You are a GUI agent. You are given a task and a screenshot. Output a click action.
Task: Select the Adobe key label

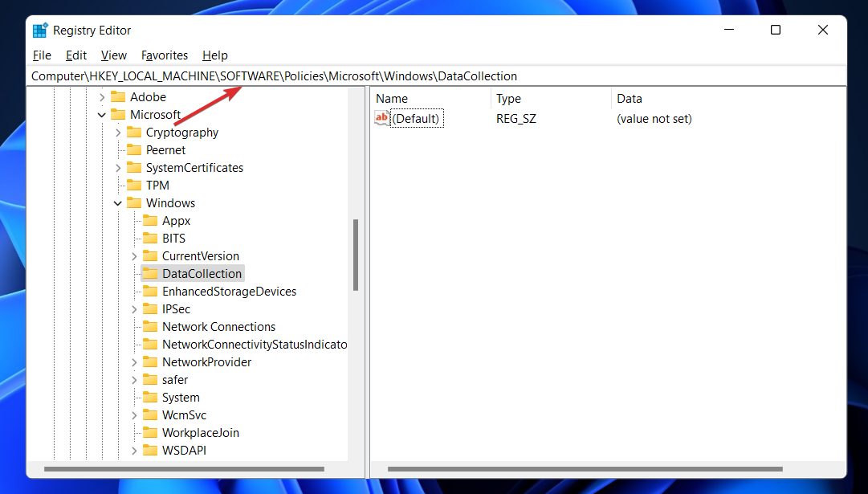pos(148,97)
